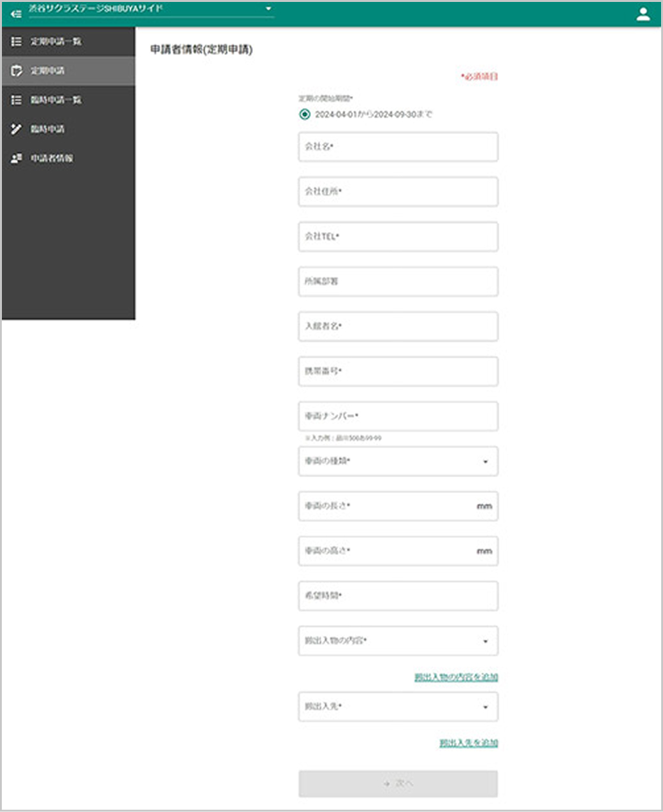Click the 定期申請 icon in sidebar
The image size is (663, 812).
point(17,71)
